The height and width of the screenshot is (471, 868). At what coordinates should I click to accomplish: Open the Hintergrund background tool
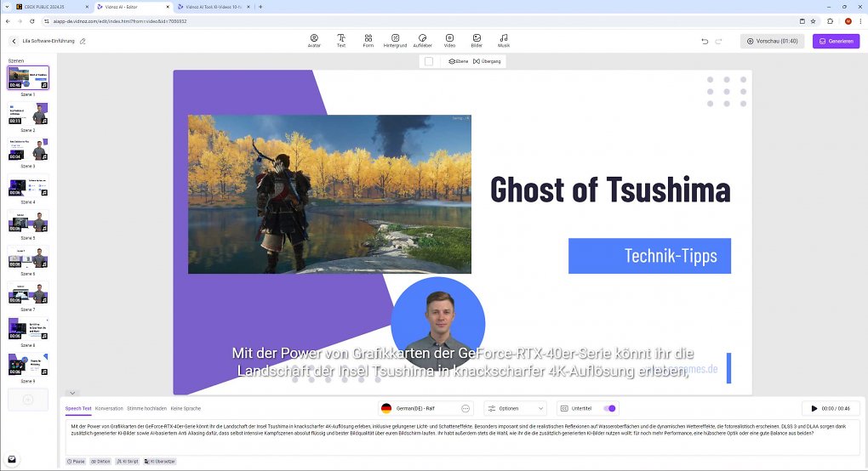point(395,41)
